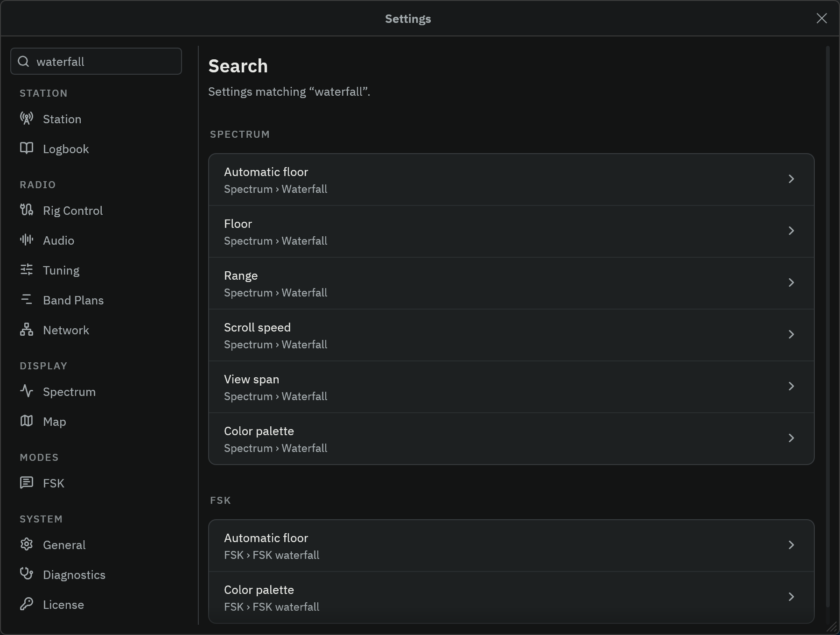This screenshot has width=840, height=635.
Task: Click the vertical scrollbar of results
Action: pyautogui.click(x=828, y=327)
